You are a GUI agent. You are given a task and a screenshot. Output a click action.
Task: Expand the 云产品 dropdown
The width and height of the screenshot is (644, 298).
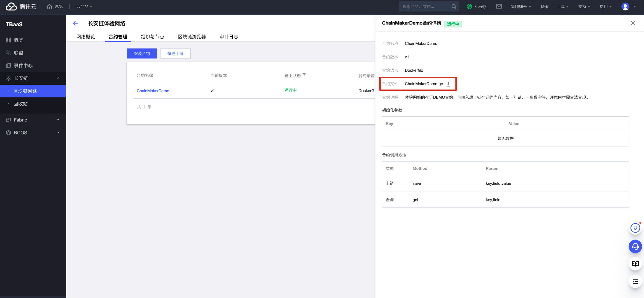click(x=84, y=6)
